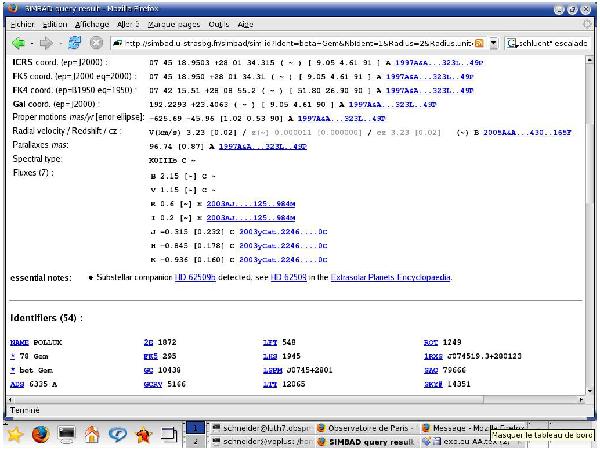This screenshot has height=450, width=600.
Task: Click the browser Back arrow button
Action: click(18, 43)
